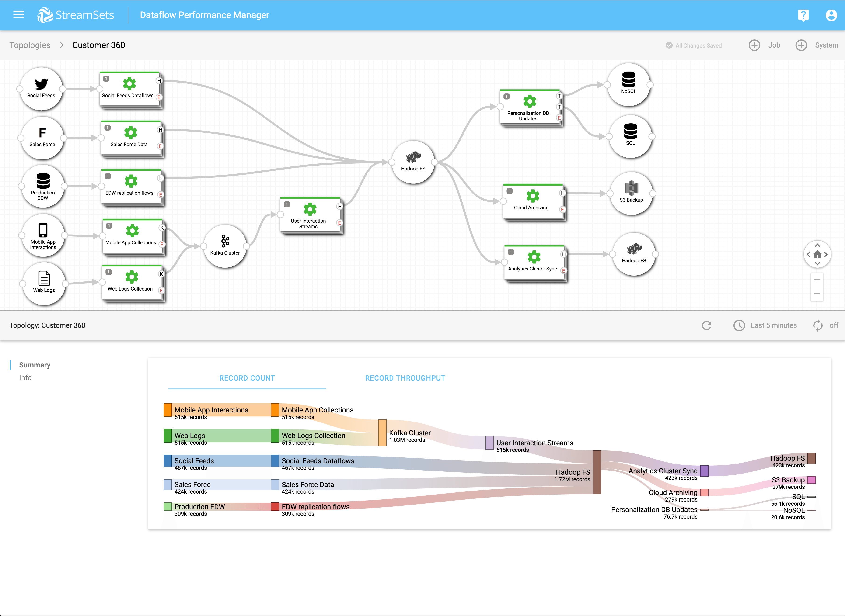Open the hamburger navigation menu
845x616 pixels.
coord(18,15)
